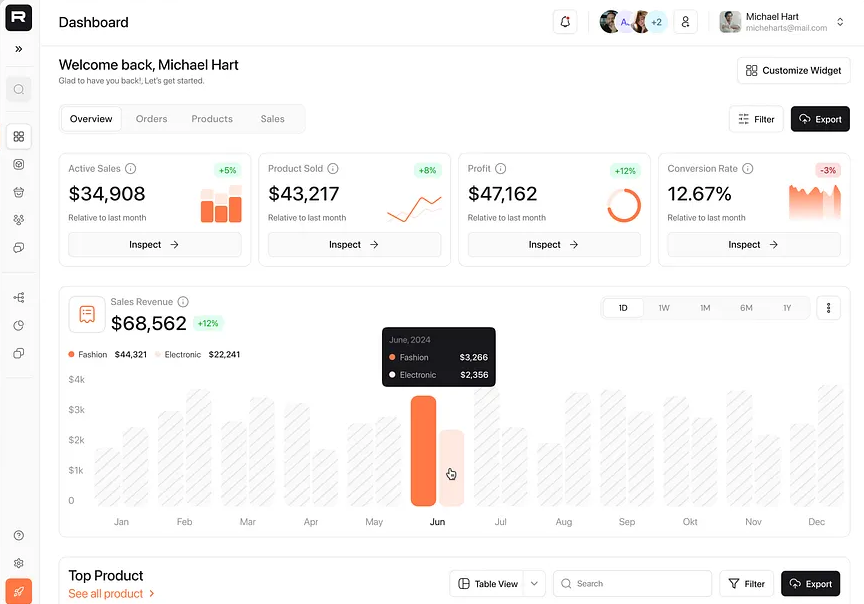Select the 6M time range
This screenshot has width=864, height=604.
pyautogui.click(x=746, y=308)
